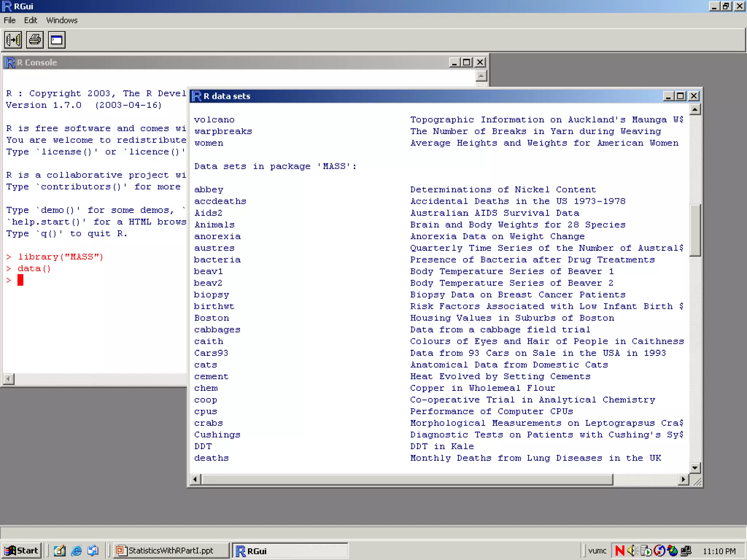The width and height of the screenshot is (747, 560).
Task: Click the 'cats' dataset entry
Action: click(206, 365)
